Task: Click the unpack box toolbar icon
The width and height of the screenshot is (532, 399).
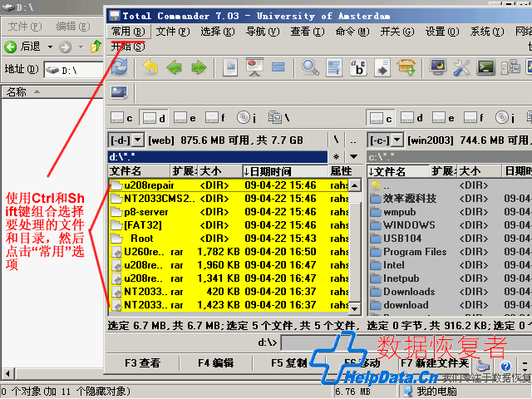Action: [x=406, y=67]
